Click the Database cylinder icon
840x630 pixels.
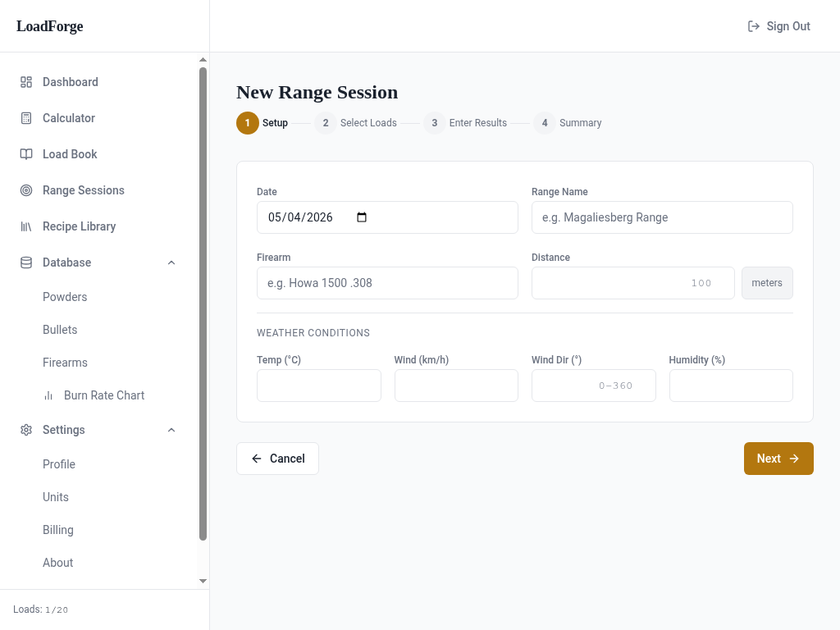click(x=26, y=262)
